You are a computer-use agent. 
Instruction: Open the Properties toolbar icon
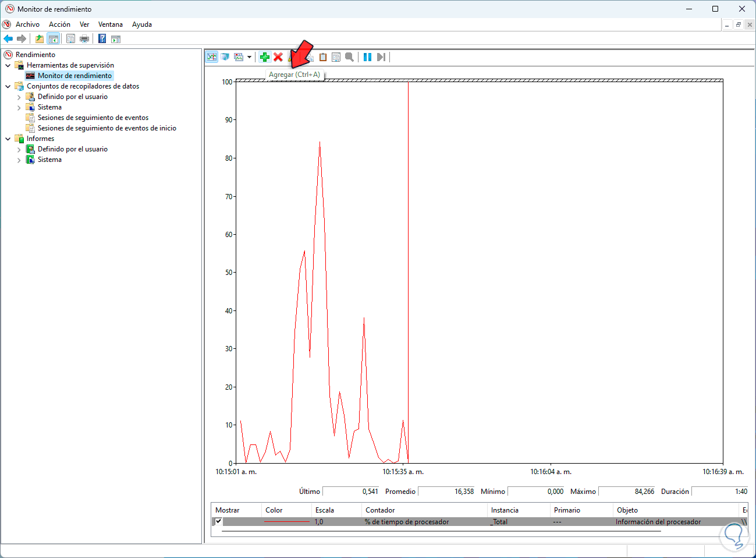click(71, 39)
